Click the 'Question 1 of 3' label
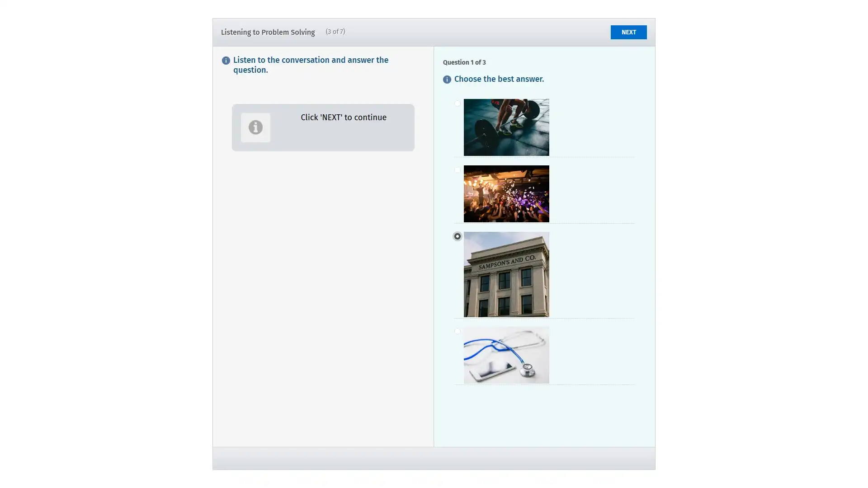Screen dimensions: 868x488 pos(464,62)
